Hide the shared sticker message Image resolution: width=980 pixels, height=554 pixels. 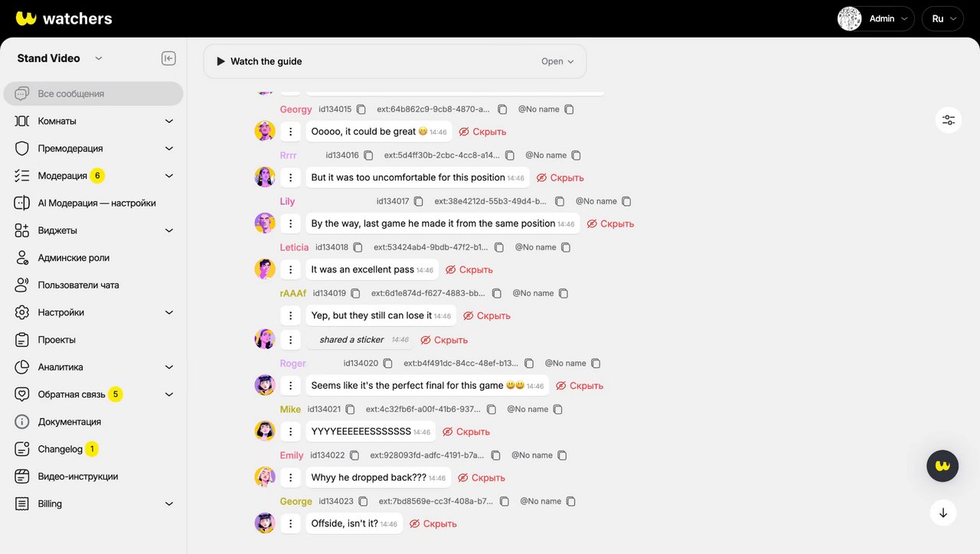click(x=444, y=340)
